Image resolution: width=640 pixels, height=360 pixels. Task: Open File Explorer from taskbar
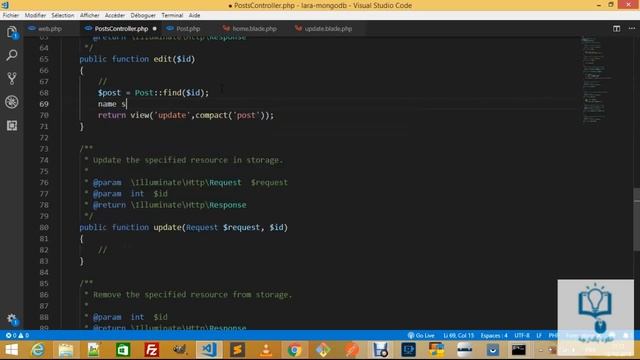[65, 350]
